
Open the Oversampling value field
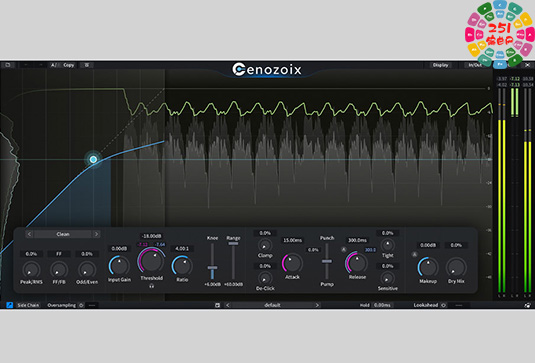click(x=92, y=305)
